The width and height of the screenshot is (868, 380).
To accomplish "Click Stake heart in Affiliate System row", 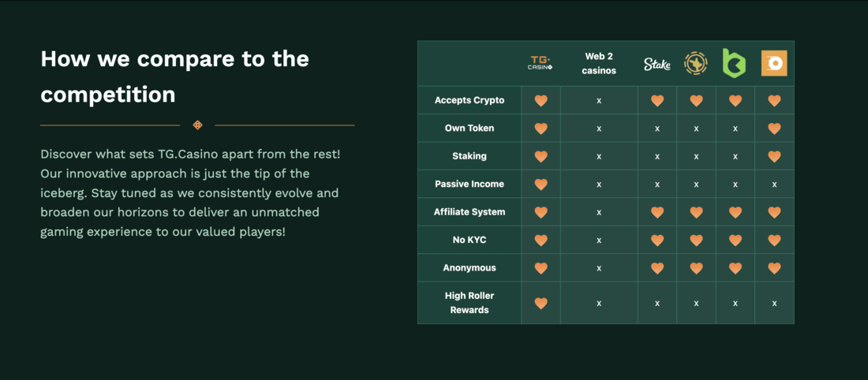I will pyautogui.click(x=657, y=212).
